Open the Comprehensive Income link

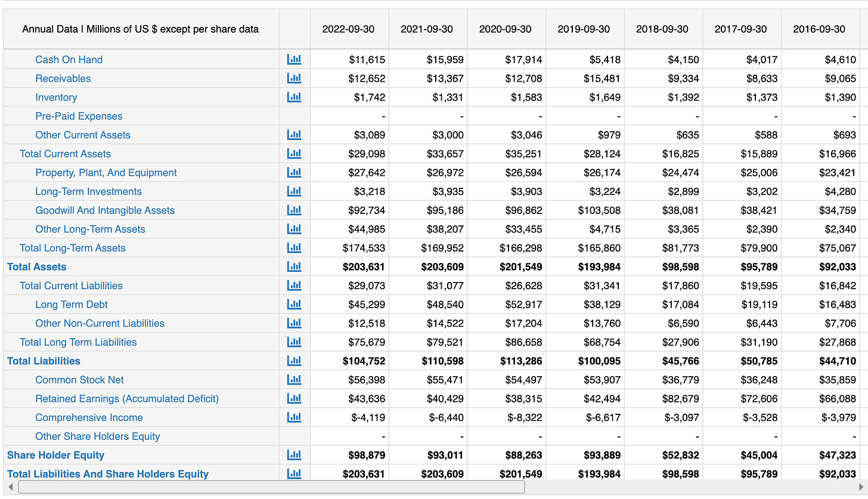89,417
